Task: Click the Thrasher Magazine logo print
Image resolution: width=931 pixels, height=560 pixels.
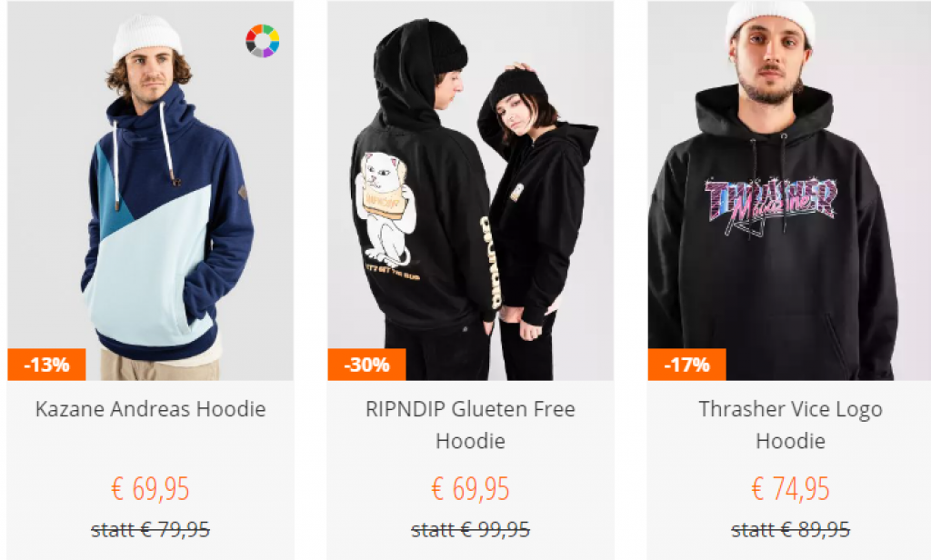Action: 771,205
